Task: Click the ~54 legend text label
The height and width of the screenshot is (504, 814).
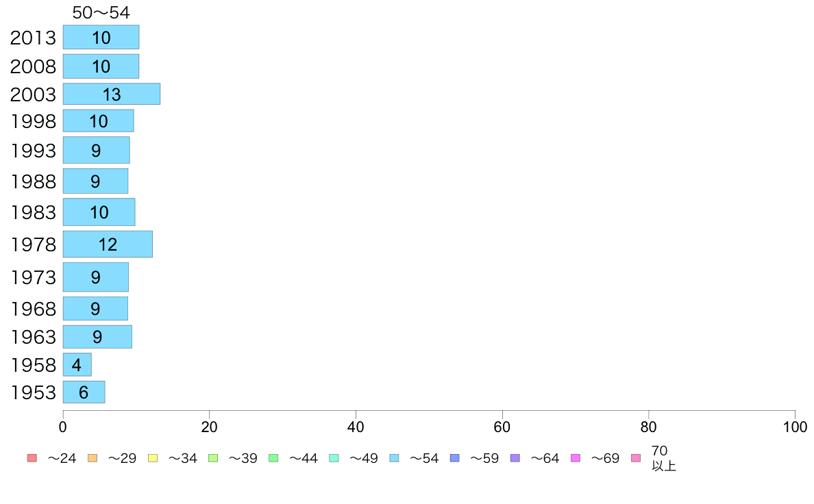Action: click(424, 458)
